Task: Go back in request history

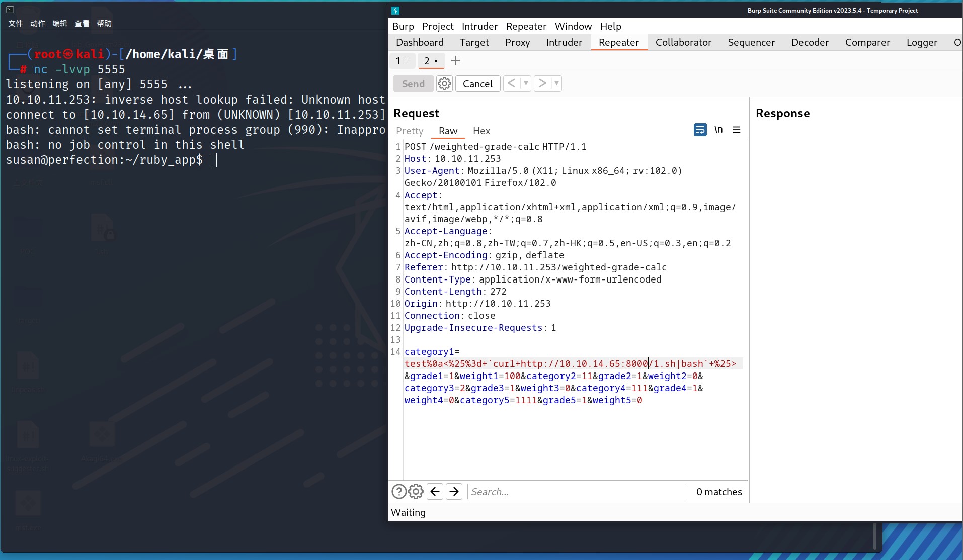Action: (x=511, y=83)
